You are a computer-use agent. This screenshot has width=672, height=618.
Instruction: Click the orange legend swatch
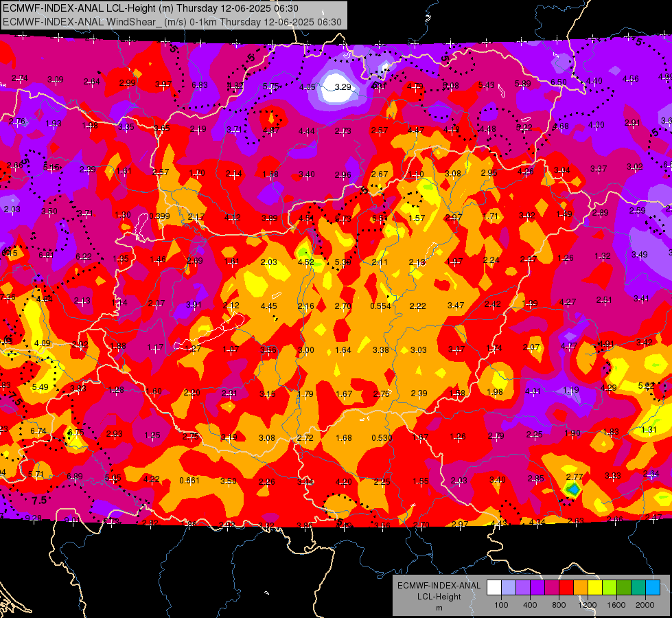(581, 588)
